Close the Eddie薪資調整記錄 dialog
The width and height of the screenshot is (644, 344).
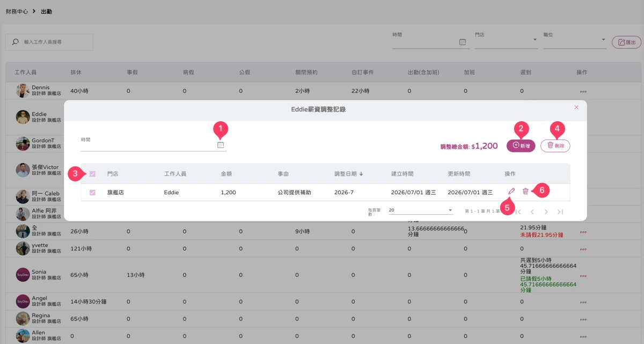point(576,107)
